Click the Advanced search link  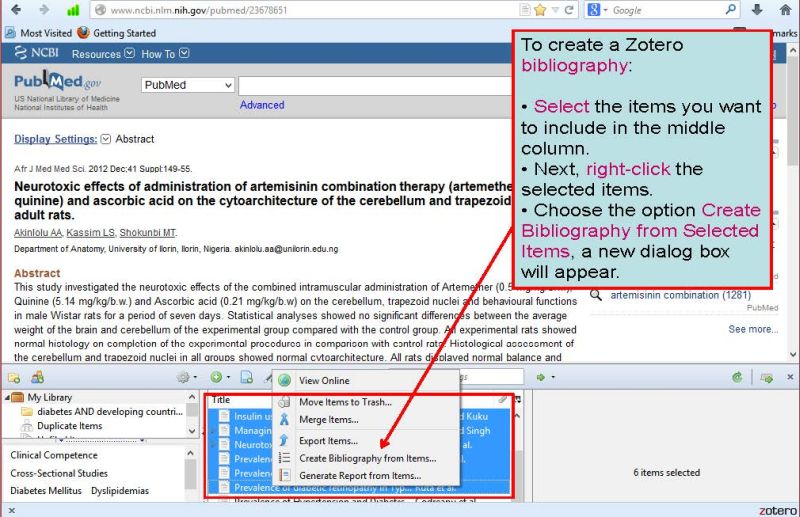[x=261, y=105]
